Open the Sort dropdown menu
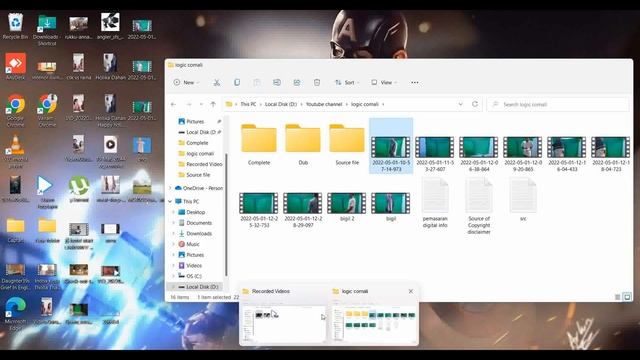The height and width of the screenshot is (360, 640). (x=347, y=82)
